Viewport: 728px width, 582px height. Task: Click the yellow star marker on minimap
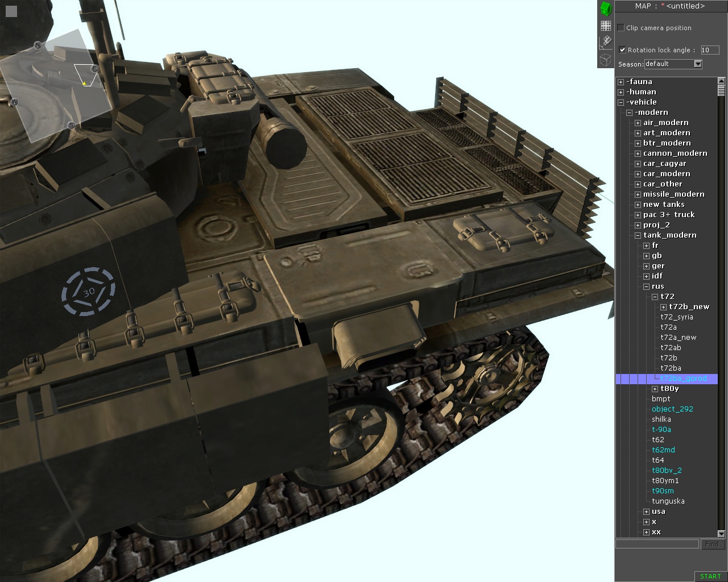(84, 84)
